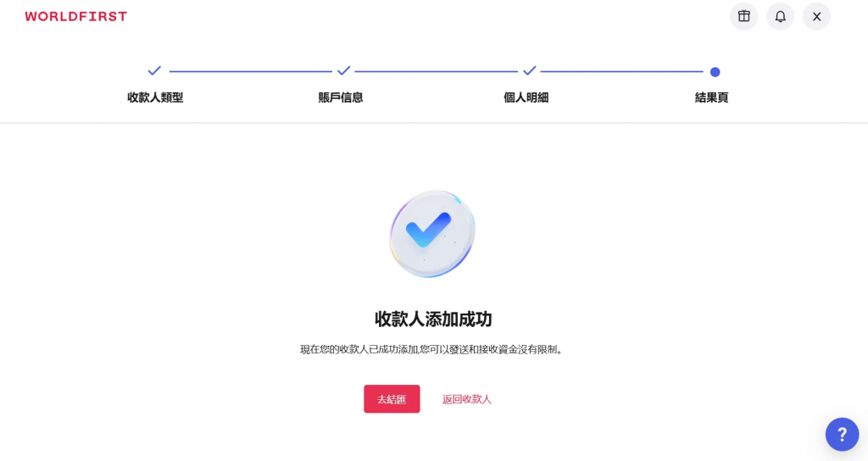Click the WorldFirst logo
This screenshot has width=868, height=461.
[75, 17]
